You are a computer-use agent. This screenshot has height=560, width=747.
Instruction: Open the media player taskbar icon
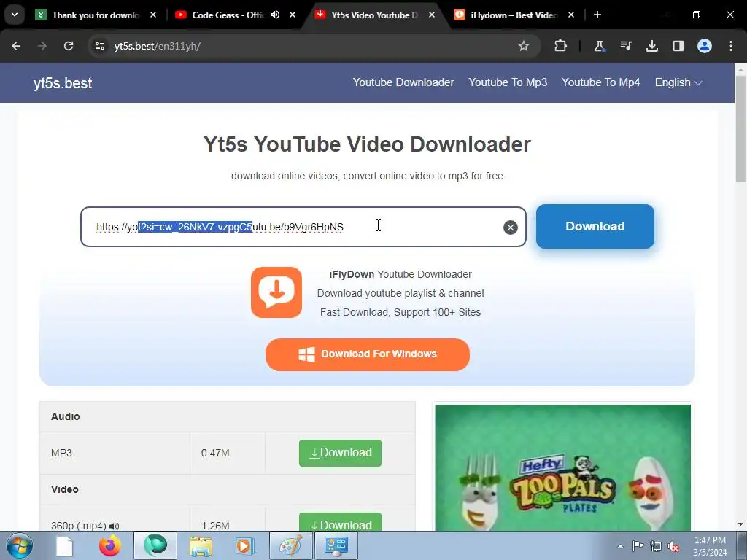(x=246, y=545)
